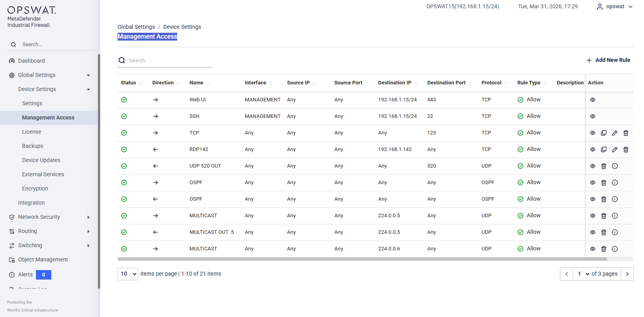This screenshot has height=317, width=644.
Task: Click the Global Settings breadcrumb link
Action: click(x=136, y=27)
